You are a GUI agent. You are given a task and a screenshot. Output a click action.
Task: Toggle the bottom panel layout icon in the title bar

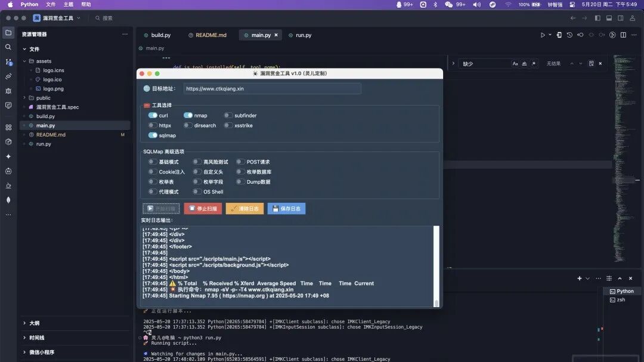click(609, 18)
